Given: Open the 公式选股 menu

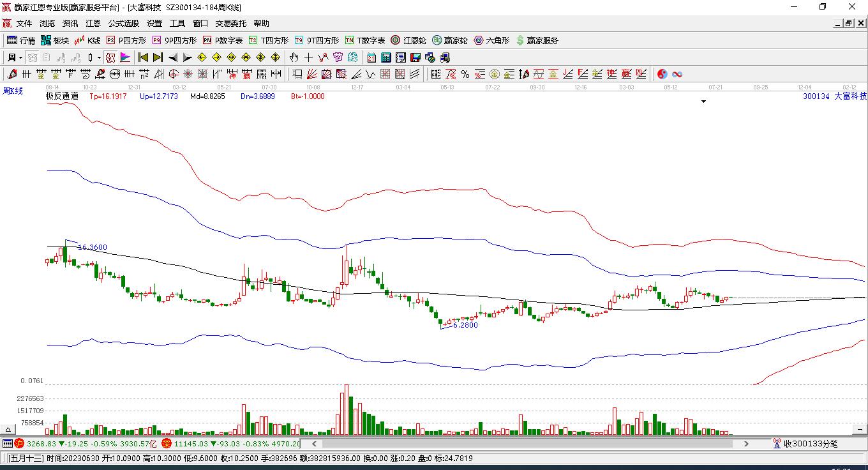Looking at the screenshot, I should pyautogui.click(x=123, y=23).
